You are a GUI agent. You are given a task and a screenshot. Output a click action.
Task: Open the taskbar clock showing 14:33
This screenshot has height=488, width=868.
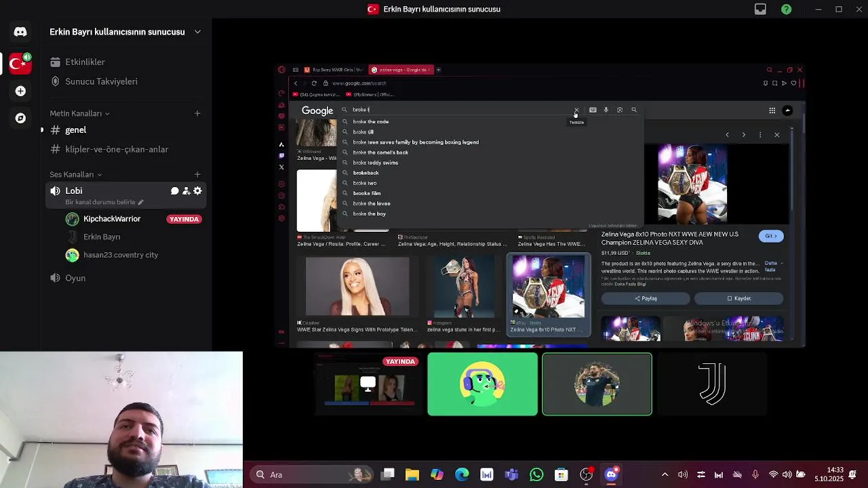click(x=828, y=474)
